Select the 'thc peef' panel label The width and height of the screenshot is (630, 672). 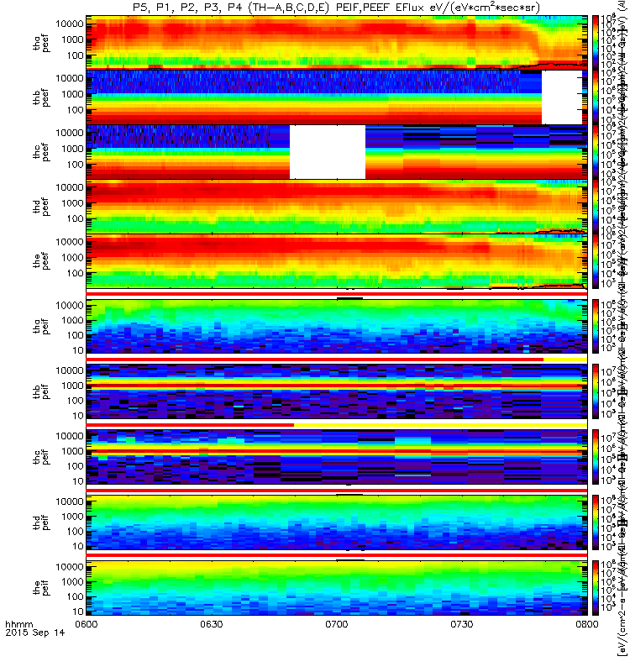coord(41,152)
